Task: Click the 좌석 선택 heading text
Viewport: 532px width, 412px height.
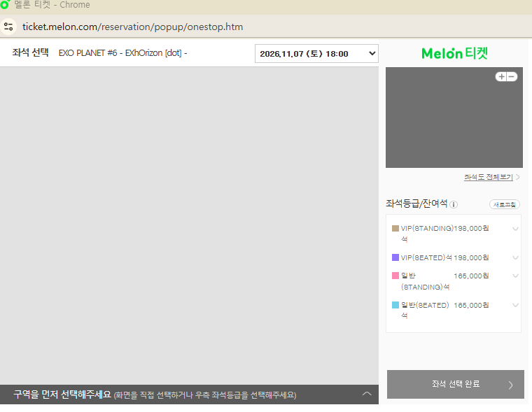Action: pos(31,52)
